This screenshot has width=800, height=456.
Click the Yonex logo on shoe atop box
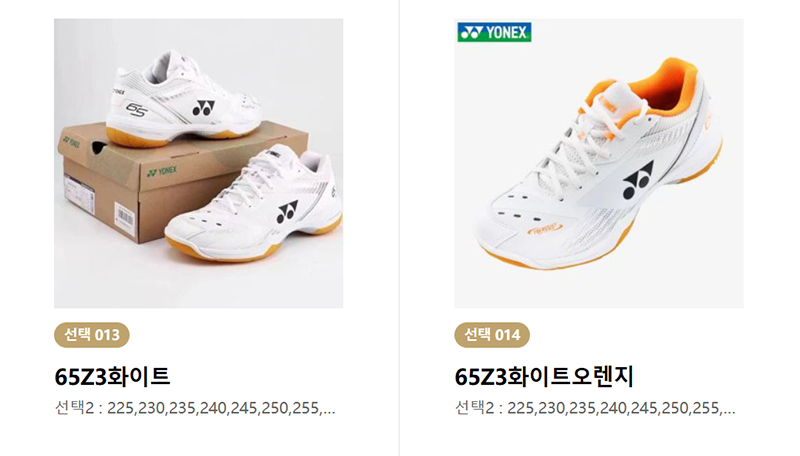(204, 108)
